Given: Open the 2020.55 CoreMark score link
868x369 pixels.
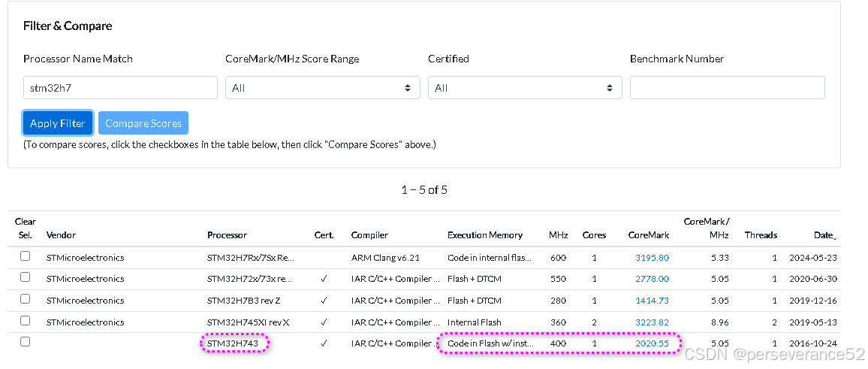Looking at the screenshot, I should point(652,343).
